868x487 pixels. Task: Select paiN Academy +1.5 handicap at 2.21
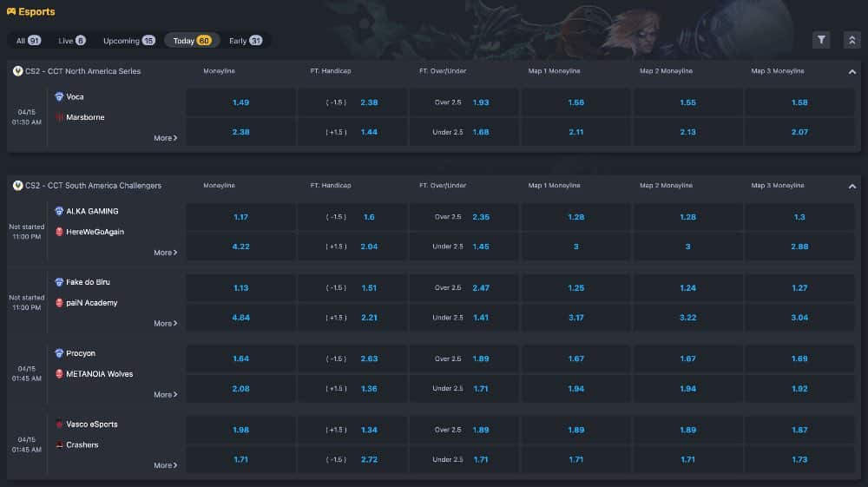352,317
